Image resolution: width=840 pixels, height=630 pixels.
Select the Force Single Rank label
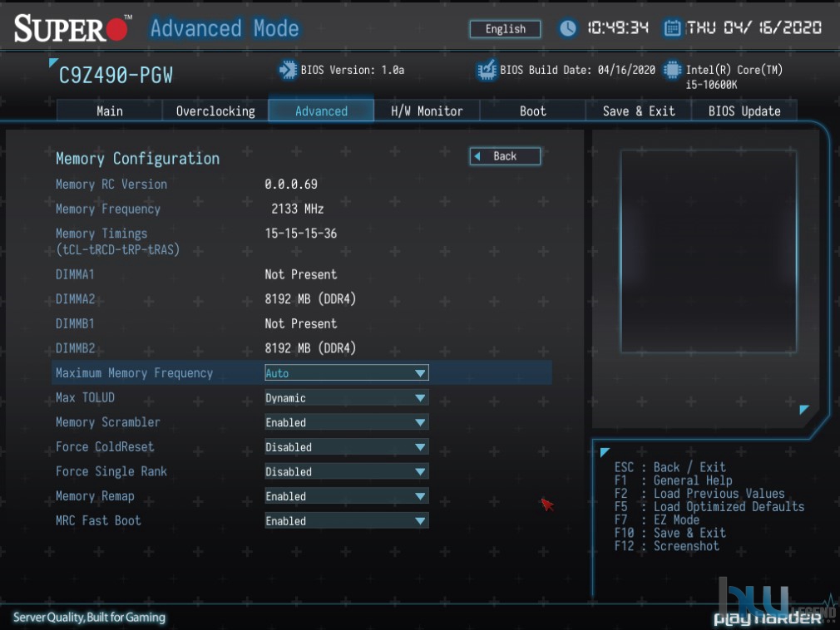[x=111, y=471]
